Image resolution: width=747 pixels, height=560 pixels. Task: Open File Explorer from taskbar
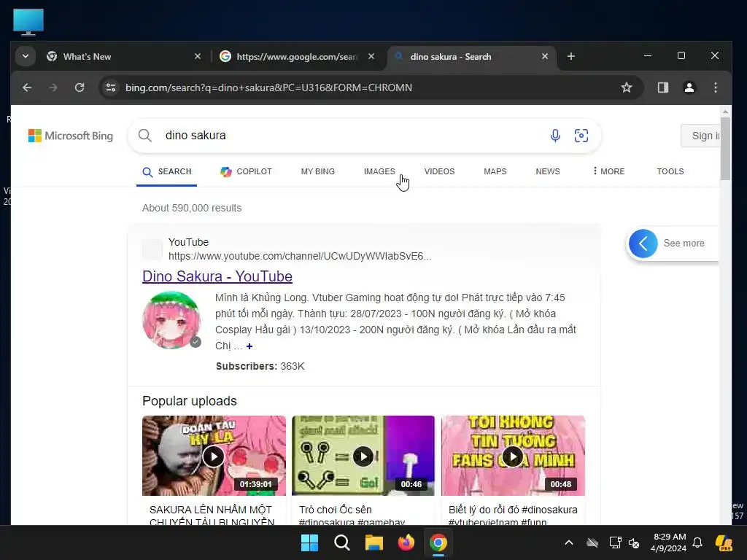(x=374, y=542)
